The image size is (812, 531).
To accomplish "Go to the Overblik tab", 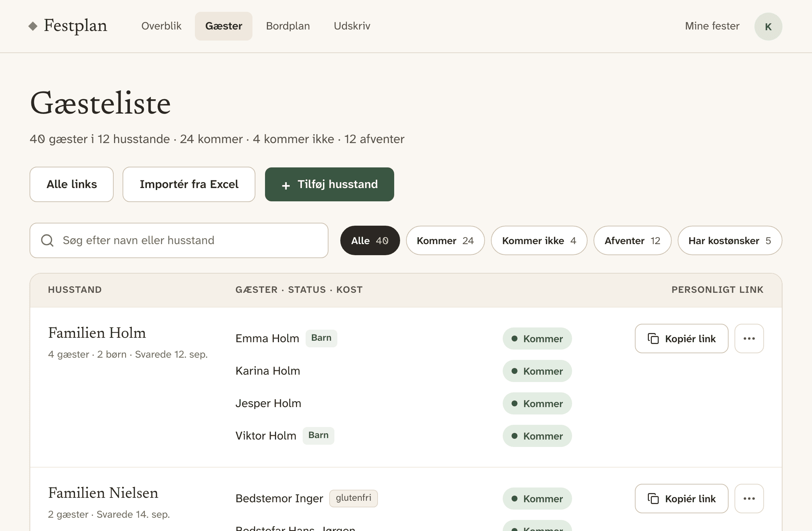I will [x=161, y=26].
